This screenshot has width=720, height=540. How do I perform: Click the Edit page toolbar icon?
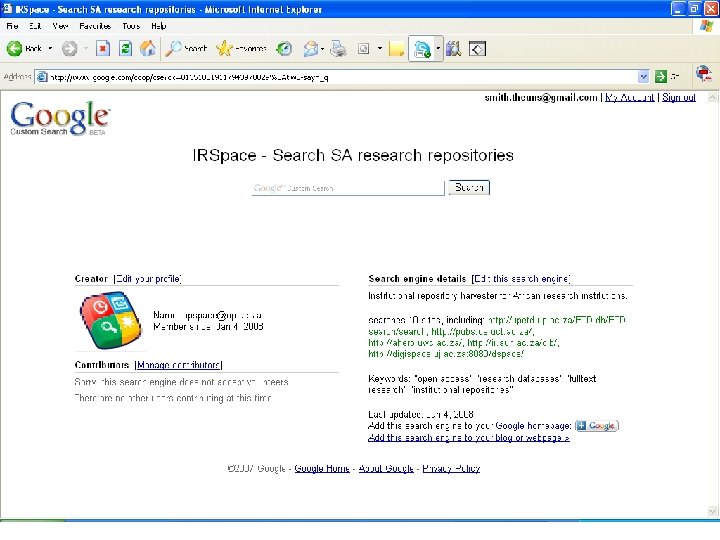tap(364, 48)
